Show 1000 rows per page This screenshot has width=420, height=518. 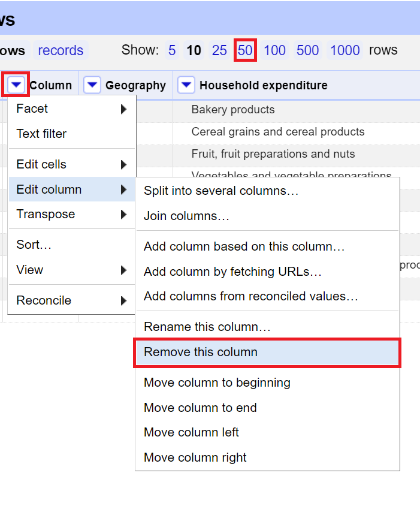345,51
